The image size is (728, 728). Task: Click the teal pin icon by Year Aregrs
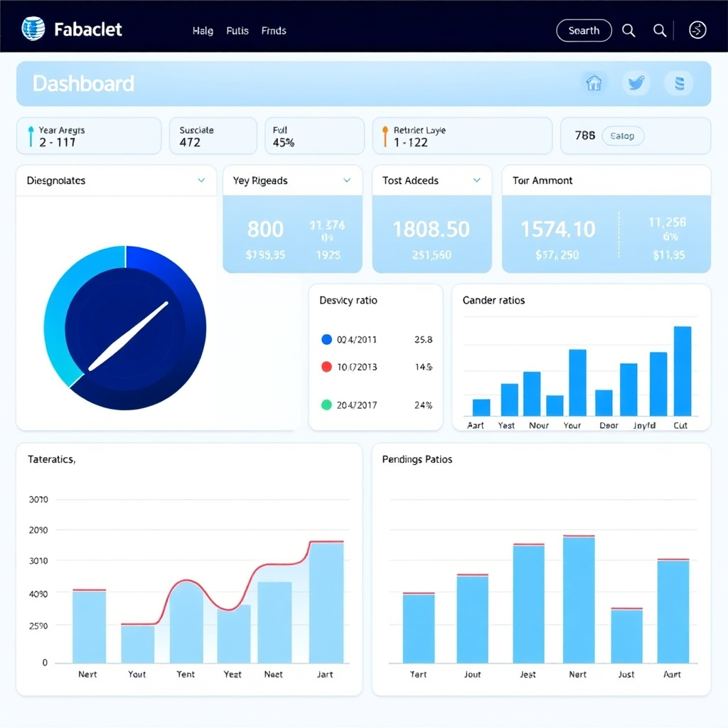31,136
